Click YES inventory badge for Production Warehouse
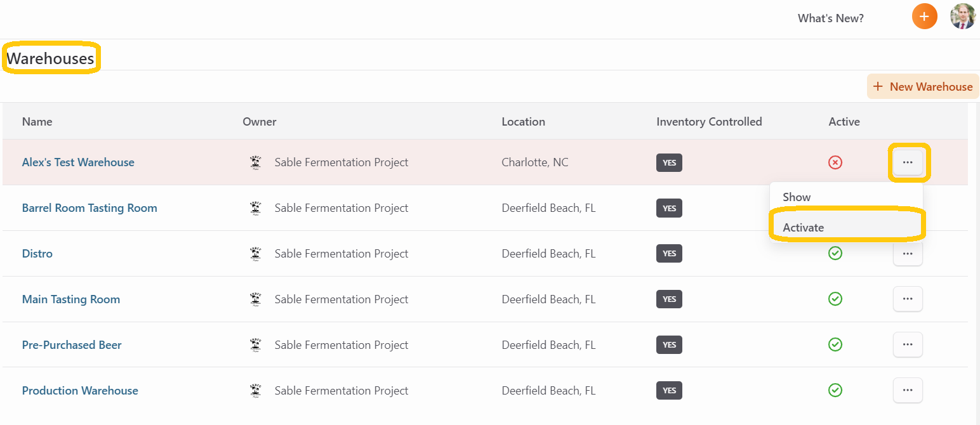Viewport: 980px width, 425px height. coord(669,390)
